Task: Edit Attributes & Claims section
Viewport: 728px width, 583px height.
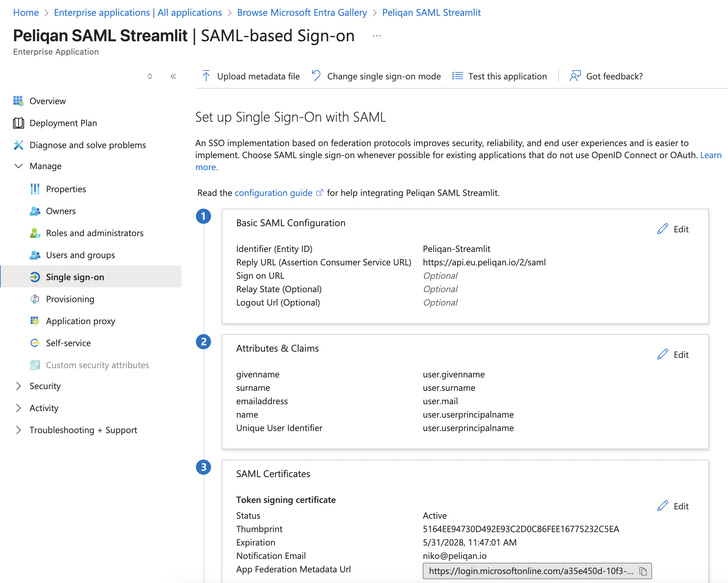Action: (x=673, y=355)
